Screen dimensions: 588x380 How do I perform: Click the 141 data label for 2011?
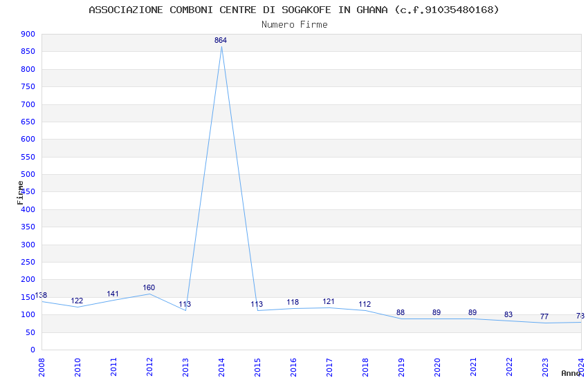pyautogui.click(x=113, y=294)
